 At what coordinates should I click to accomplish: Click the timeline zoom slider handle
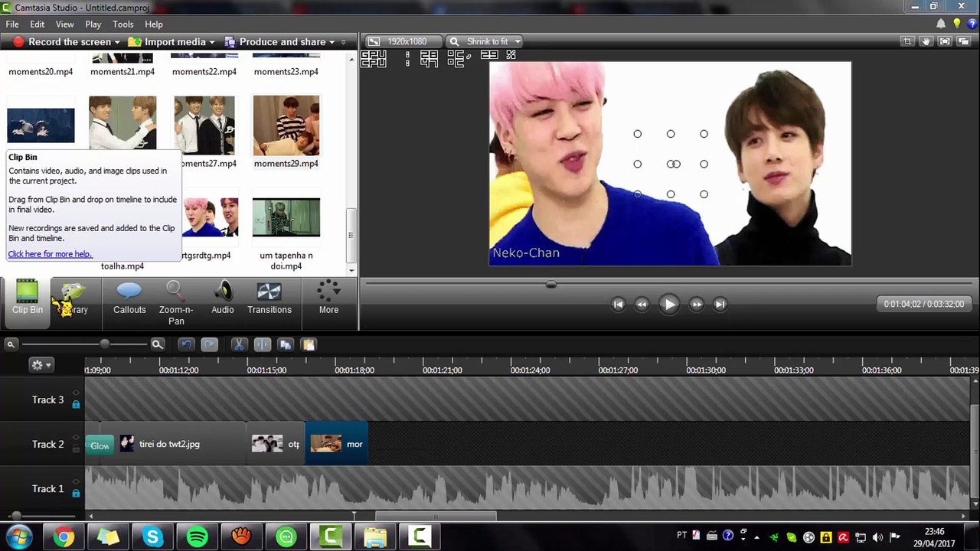pyautogui.click(x=104, y=344)
